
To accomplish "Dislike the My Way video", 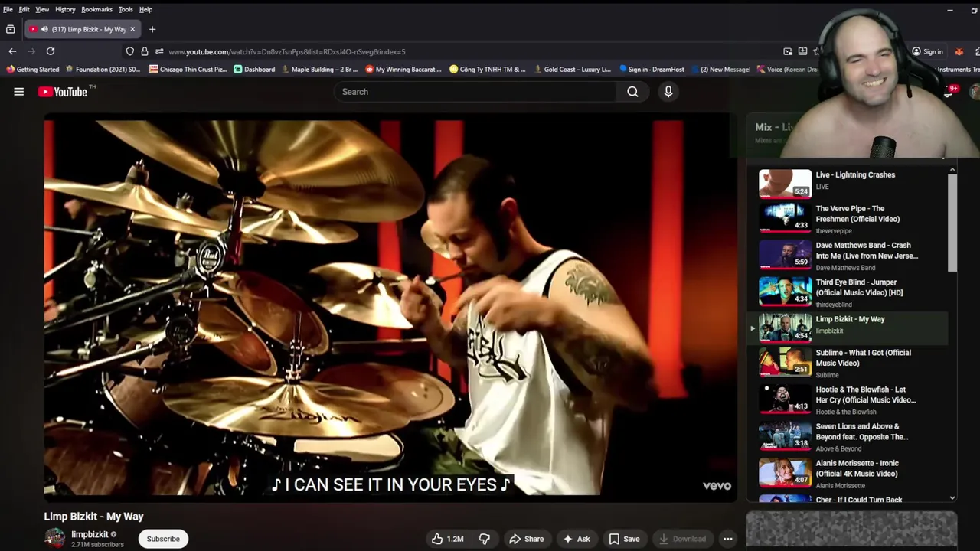I will (485, 539).
